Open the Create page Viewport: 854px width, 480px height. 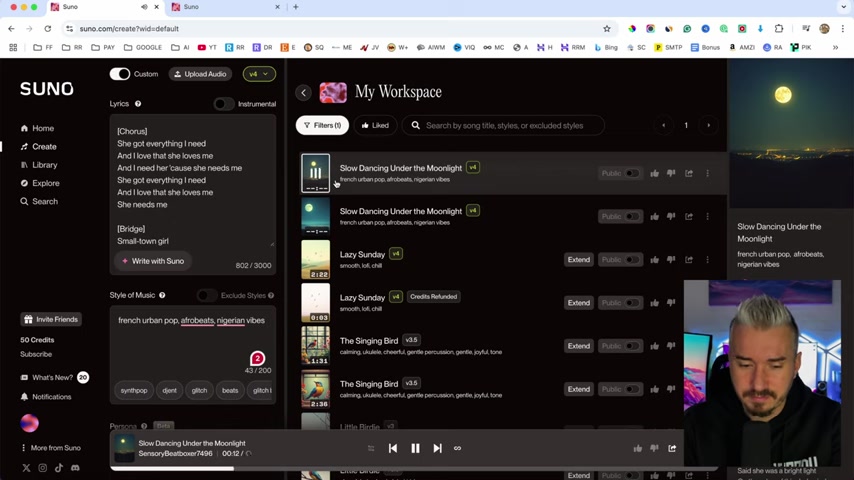(x=38, y=147)
